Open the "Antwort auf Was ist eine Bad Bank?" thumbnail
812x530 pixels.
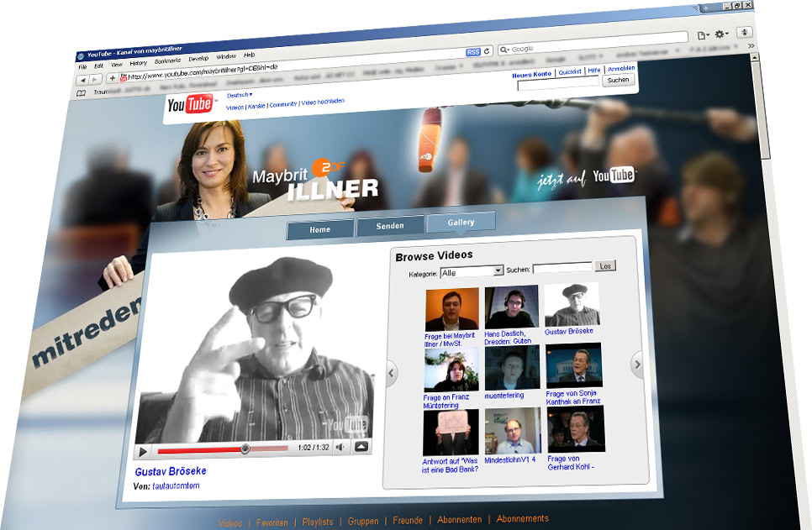[x=451, y=433]
